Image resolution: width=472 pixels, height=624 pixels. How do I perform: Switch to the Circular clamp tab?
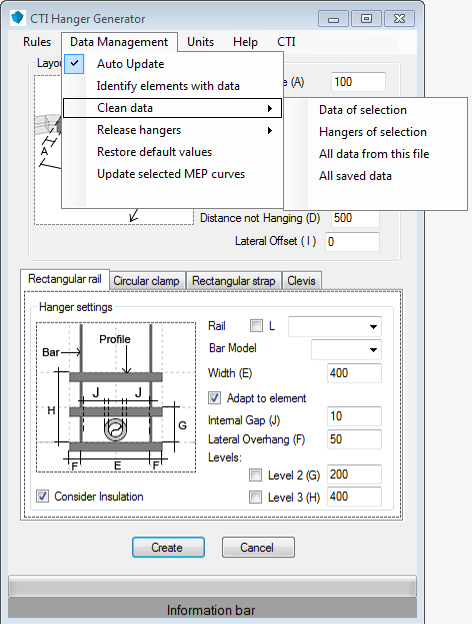pyautogui.click(x=146, y=281)
